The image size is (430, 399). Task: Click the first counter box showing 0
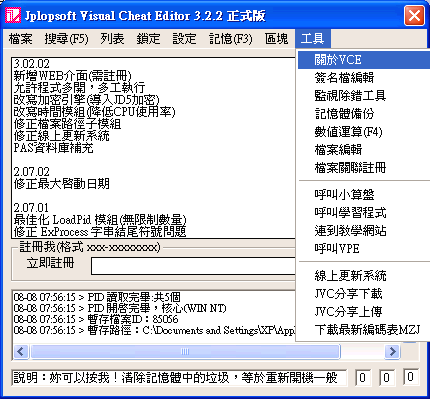(362, 378)
